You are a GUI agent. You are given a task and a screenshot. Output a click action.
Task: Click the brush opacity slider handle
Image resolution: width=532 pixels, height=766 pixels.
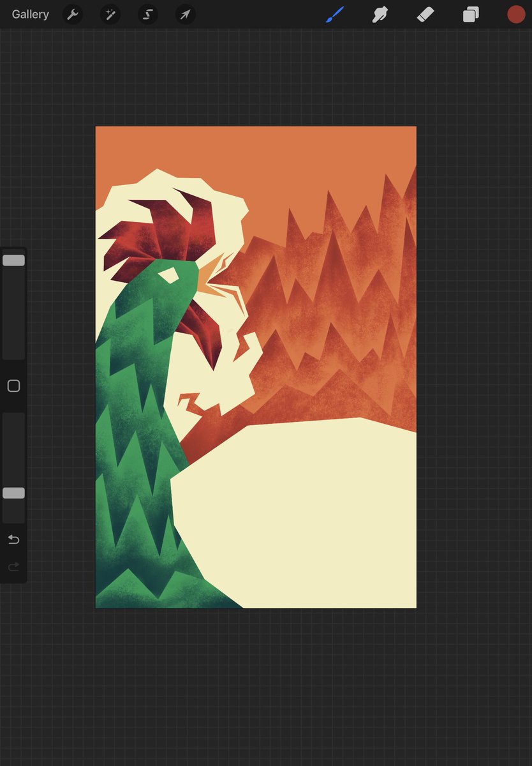pyautogui.click(x=13, y=493)
